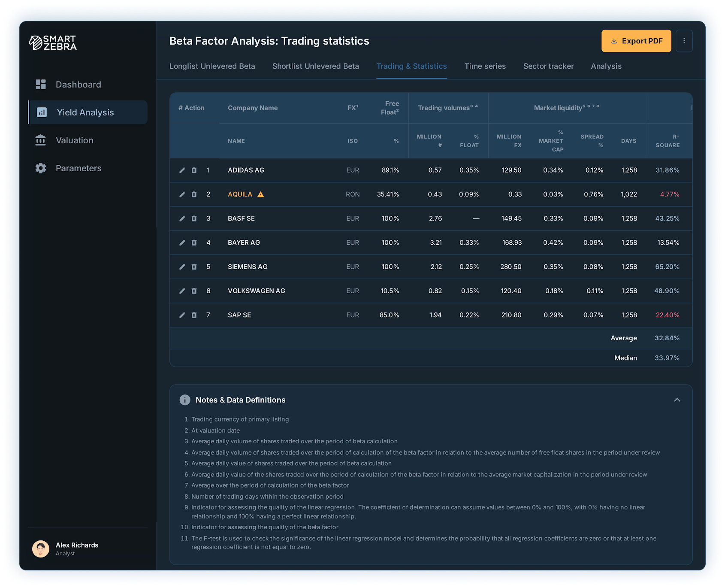Edit the AQUILA row
The width and height of the screenshot is (725, 588).
pos(182,194)
